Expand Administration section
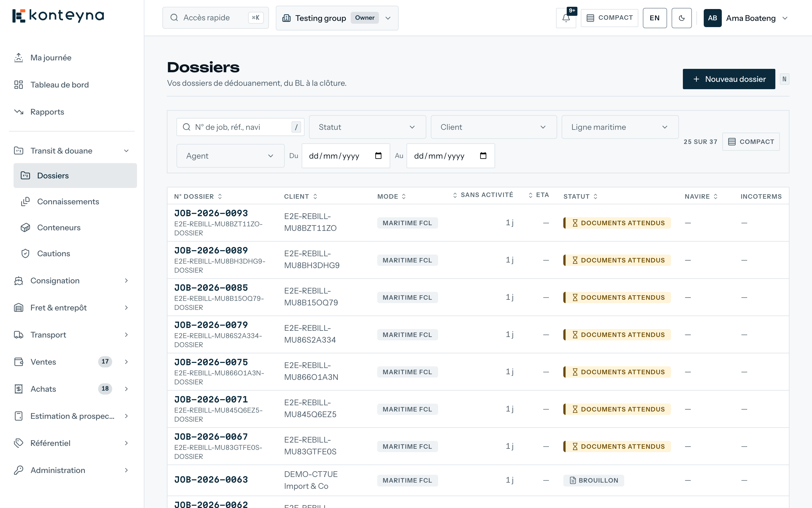 coord(126,470)
